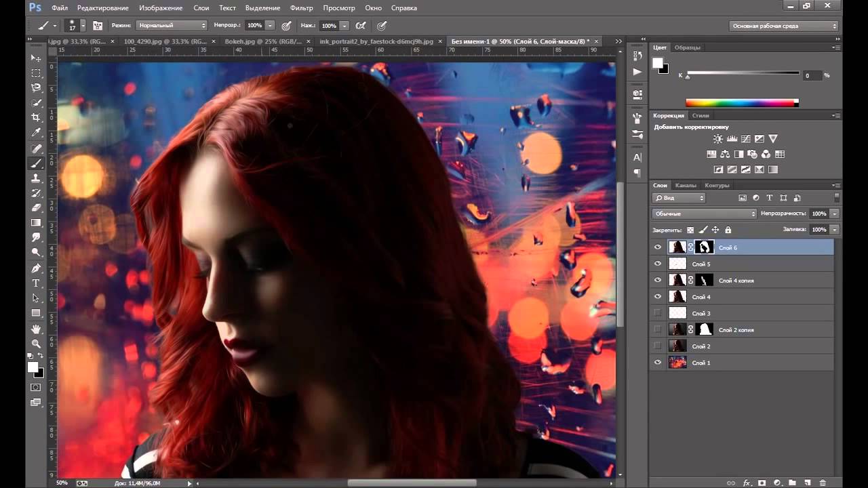The image size is (868, 488).
Task: Switch to the Образцы tab
Action: coord(688,47)
